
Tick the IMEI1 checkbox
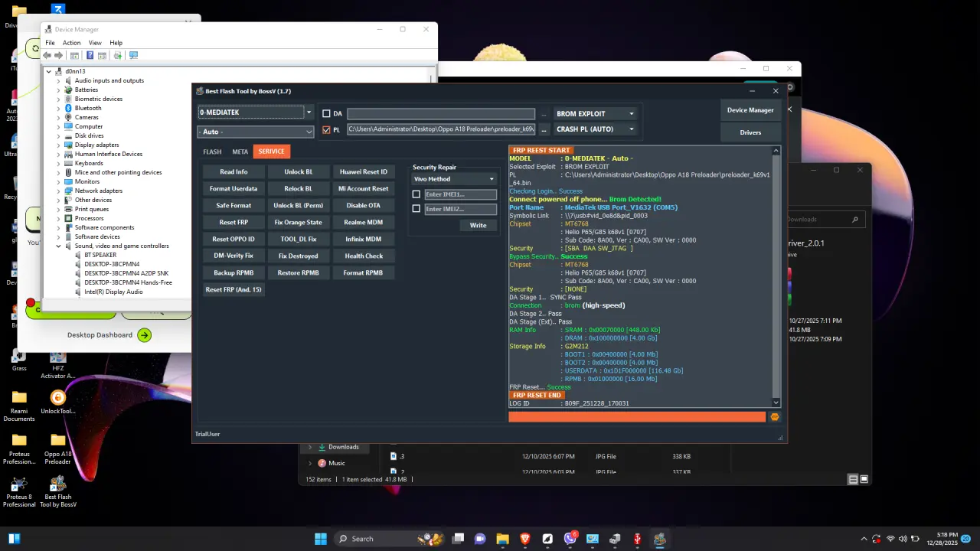click(x=416, y=194)
